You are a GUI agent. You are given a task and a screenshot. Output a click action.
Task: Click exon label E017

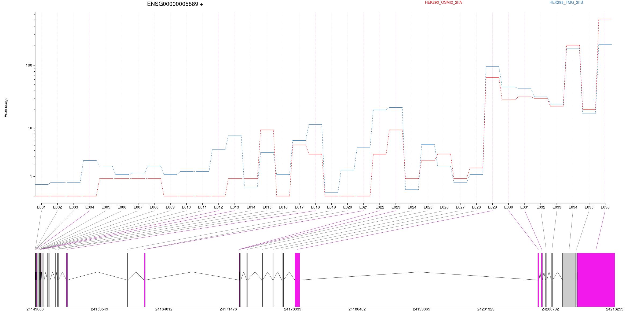299,207
